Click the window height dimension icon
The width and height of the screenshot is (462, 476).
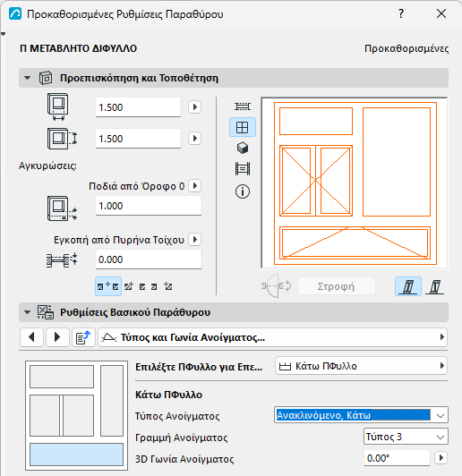click(x=62, y=139)
